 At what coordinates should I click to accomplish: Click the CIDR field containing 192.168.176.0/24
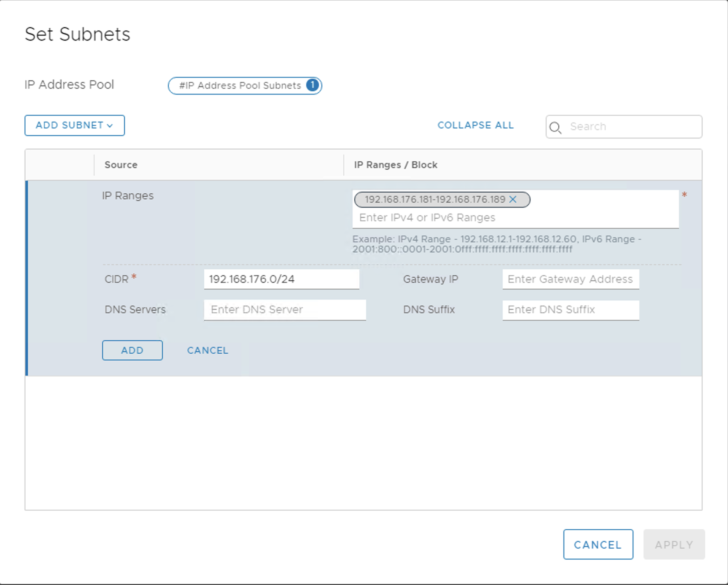coord(281,279)
